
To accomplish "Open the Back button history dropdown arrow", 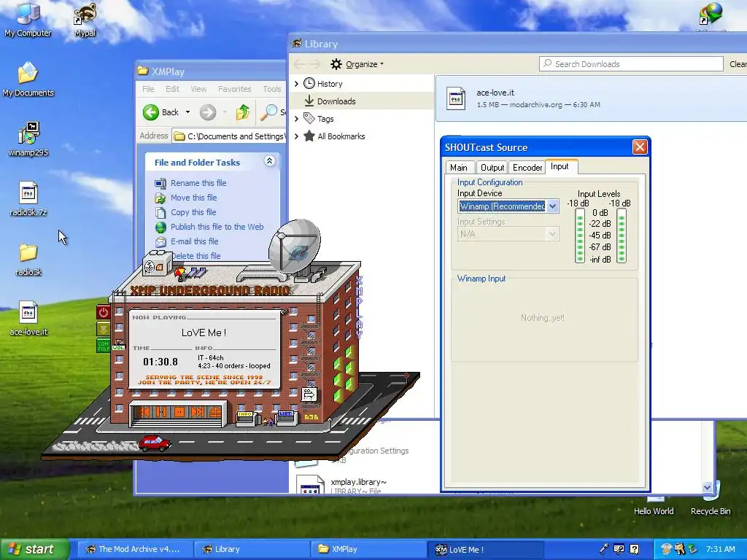I will coord(187,112).
